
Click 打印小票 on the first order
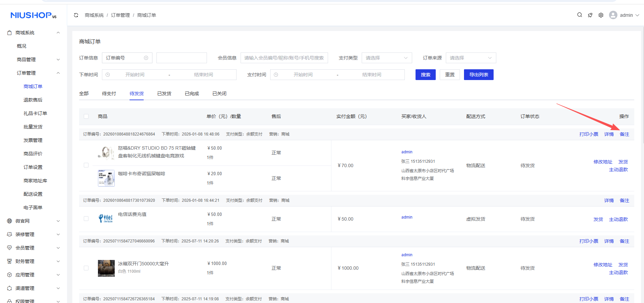pos(588,134)
